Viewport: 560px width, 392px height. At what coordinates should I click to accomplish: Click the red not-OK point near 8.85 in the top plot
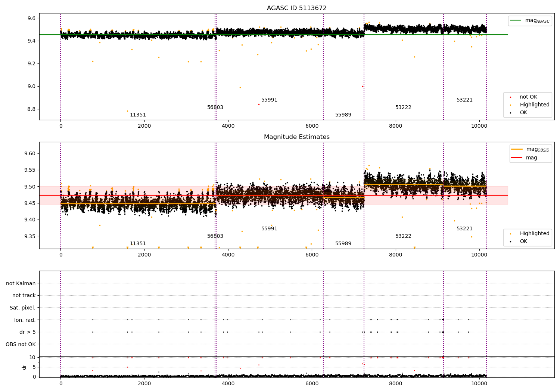pos(259,105)
